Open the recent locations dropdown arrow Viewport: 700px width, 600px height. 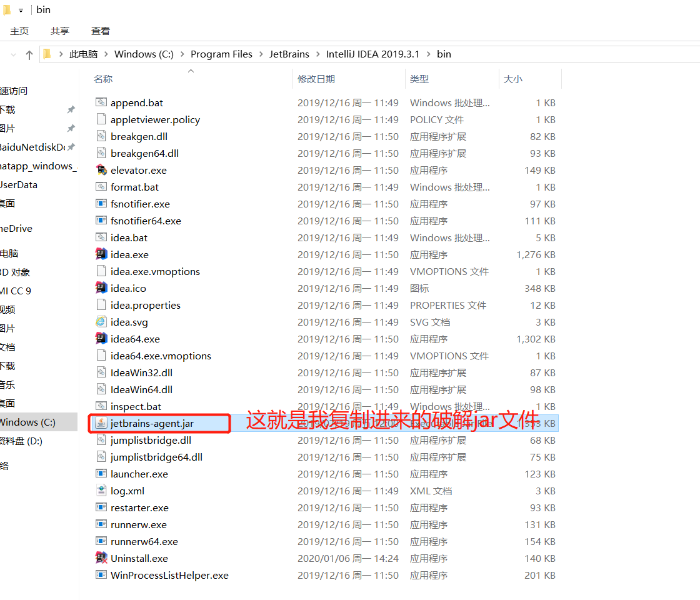(x=13, y=55)
